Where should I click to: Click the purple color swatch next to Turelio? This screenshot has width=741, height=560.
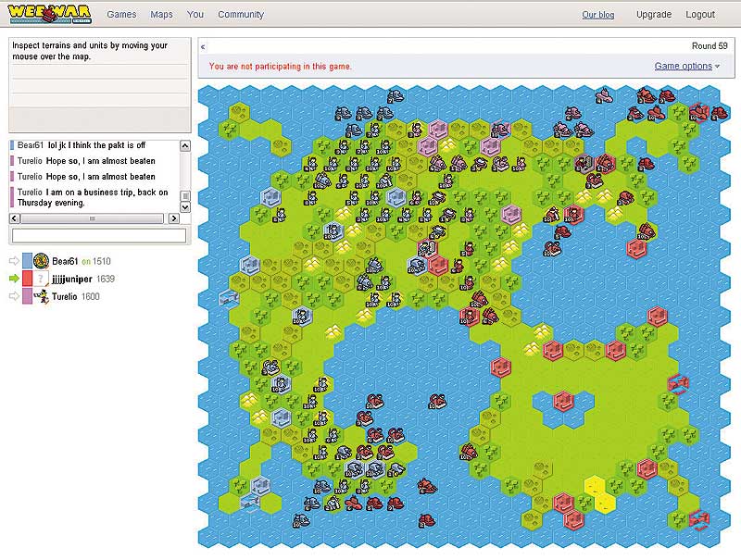[28, 296]
